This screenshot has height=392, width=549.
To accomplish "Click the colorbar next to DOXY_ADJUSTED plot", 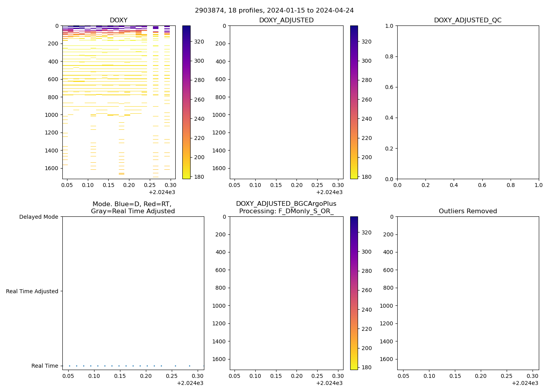I will (x=354, y=102).
